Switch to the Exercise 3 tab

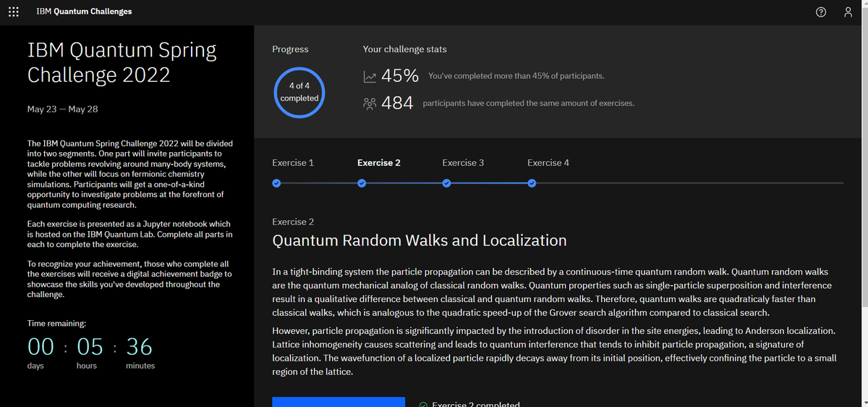click(463, 163)
